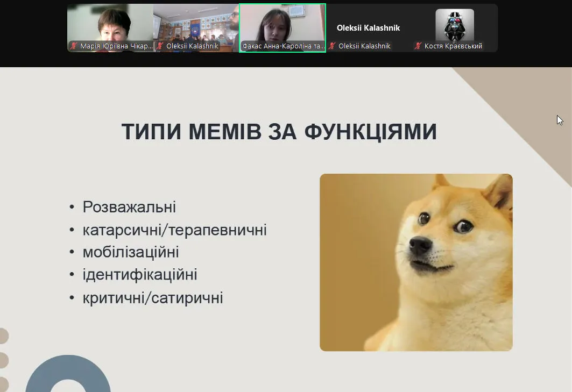Click bold Oleksii Kalashnik name in tile center
This screenshot has width=572, height=392.
coord(369,28)
